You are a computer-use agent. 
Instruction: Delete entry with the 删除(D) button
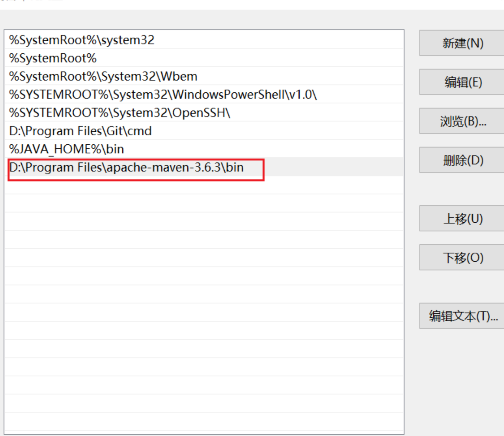462,160
